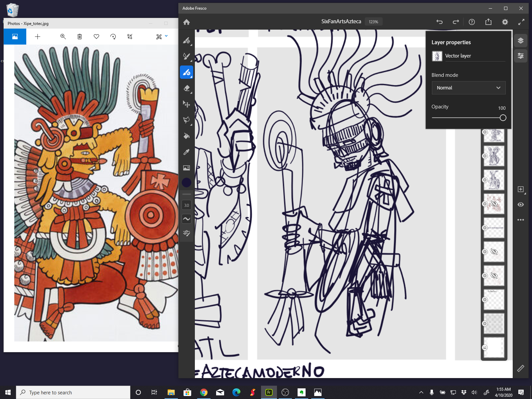Select the Vector brushes tool
Image resolution: width=532 pixels, height=399 pixels.
(x=187, y=72)
